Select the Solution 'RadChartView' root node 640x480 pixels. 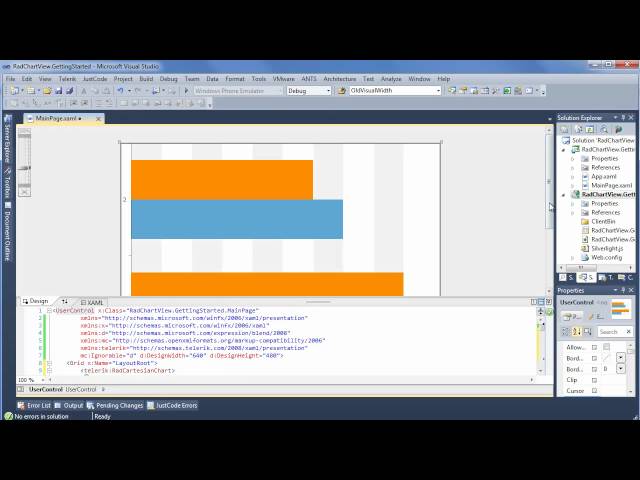click(x=599, y=140)
